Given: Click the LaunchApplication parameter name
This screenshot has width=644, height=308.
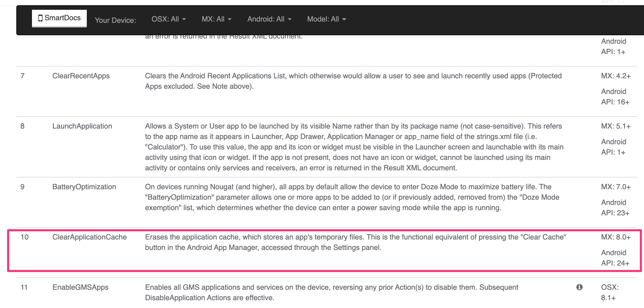Looking at the screenshot, I should 82,126.
